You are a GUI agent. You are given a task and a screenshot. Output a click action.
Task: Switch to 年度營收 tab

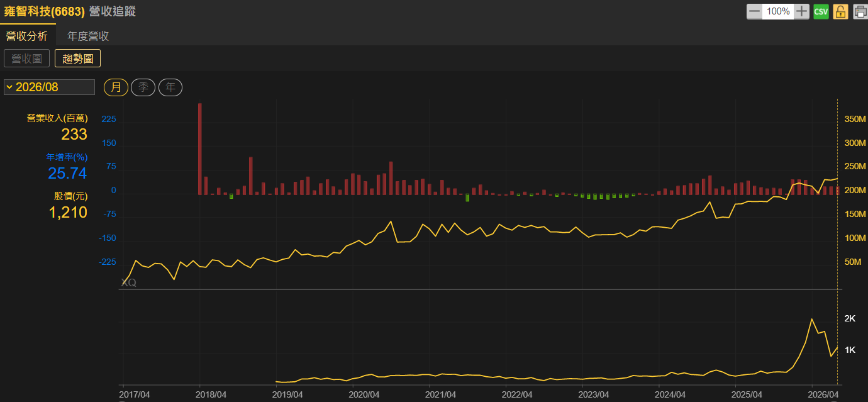coord(88,36)
